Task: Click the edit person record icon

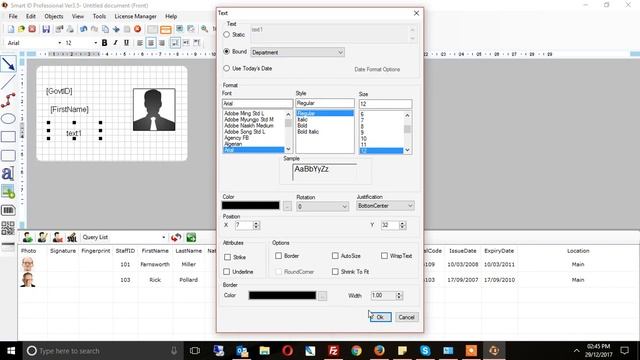Action: tap(42, 237)
